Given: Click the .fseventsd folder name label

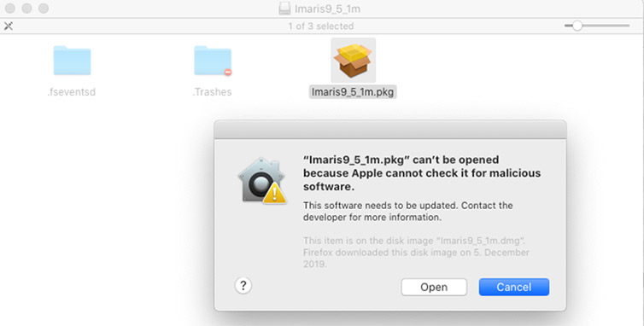Looking at the screenshot, I should pos(72,92).
